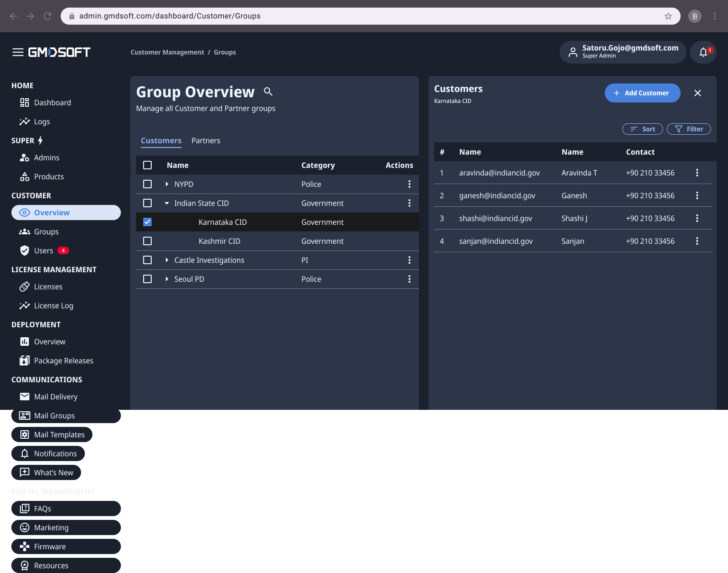Reload the page in browser
This screenshot has width=728, height=573.
[47, 16]
